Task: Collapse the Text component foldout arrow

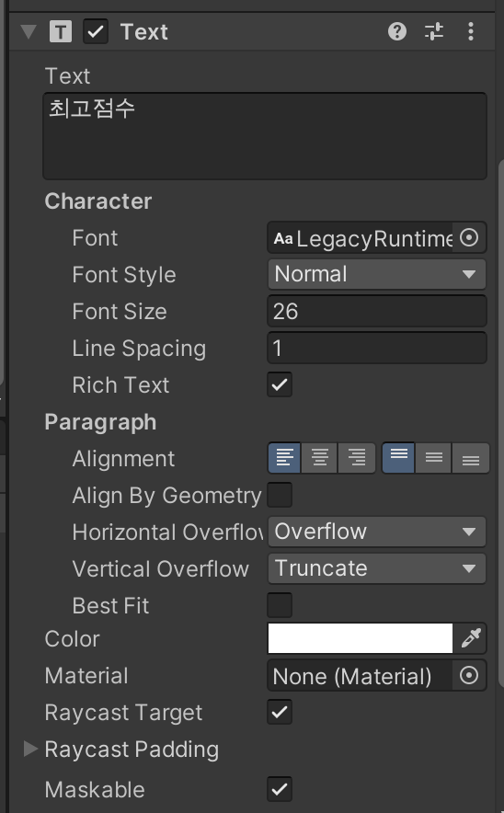Action: point(29,31)
